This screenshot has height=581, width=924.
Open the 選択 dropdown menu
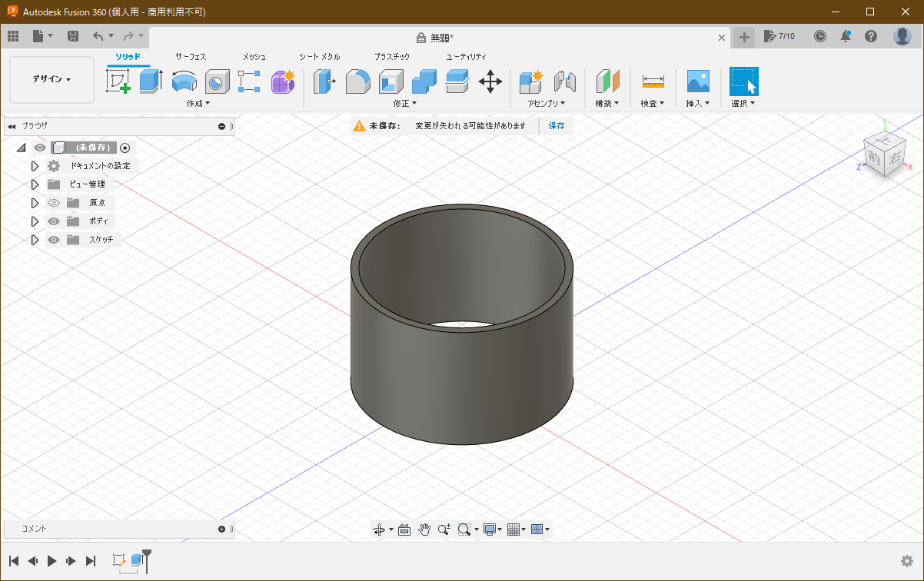(743, 103)
